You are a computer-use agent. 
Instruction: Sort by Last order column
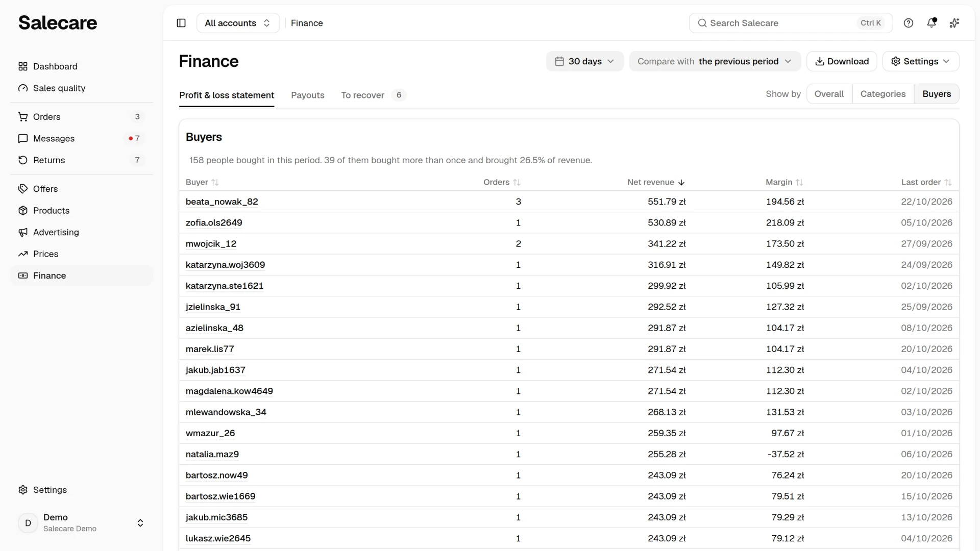tap(926, 182)
